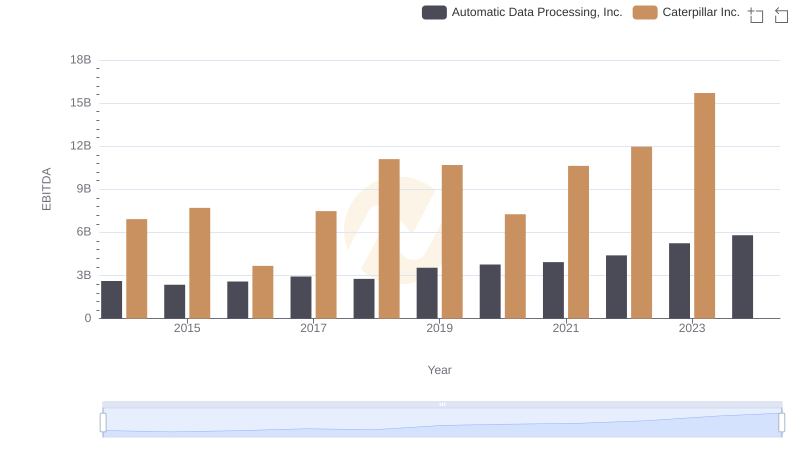Click the 15B y-axis label
Image resolution: width=800 pixels, height=461 pixels.
click(x=81, y=103)
